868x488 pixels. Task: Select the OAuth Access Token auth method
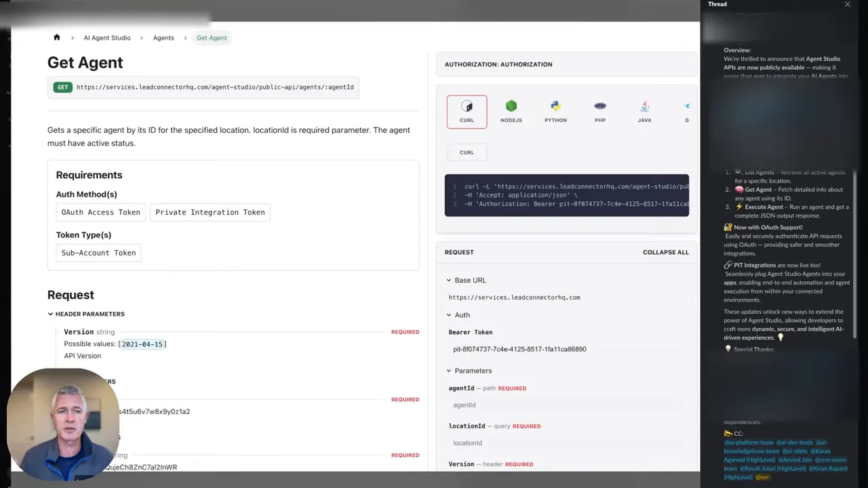click(x=100, y=212)
